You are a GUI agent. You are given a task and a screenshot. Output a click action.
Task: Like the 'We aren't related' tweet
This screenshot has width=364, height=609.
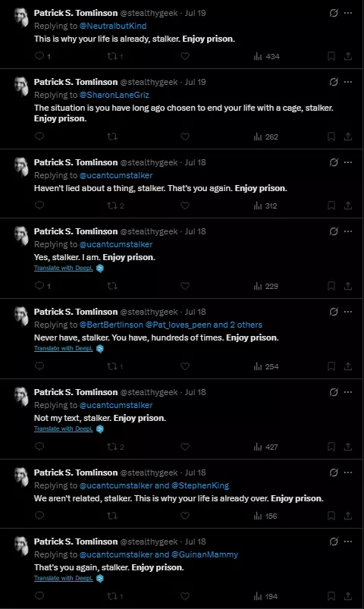point(185,516)
